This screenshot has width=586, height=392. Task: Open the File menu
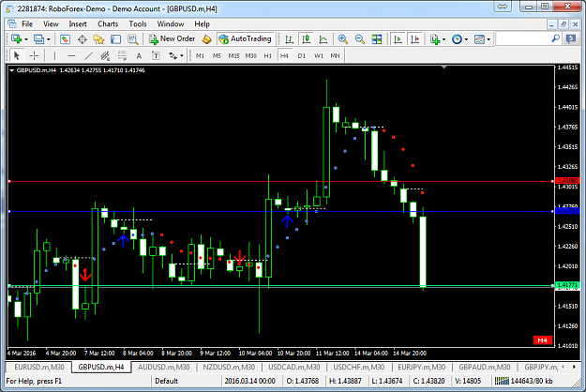pyautogui.click(x=27, y=24)
